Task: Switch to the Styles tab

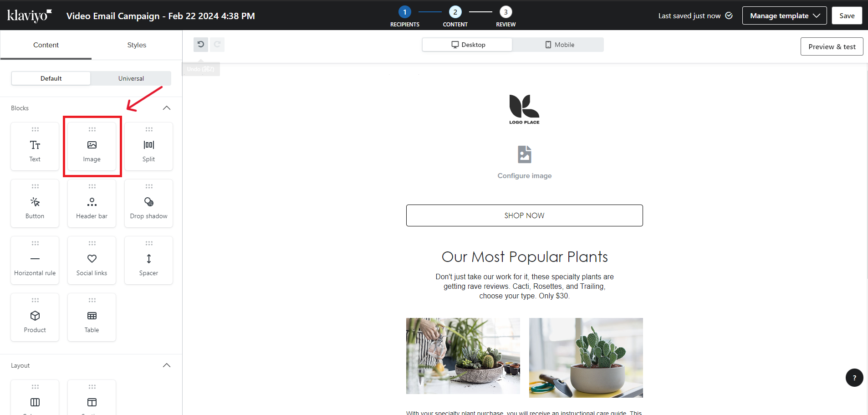Action: pos(137,45)
